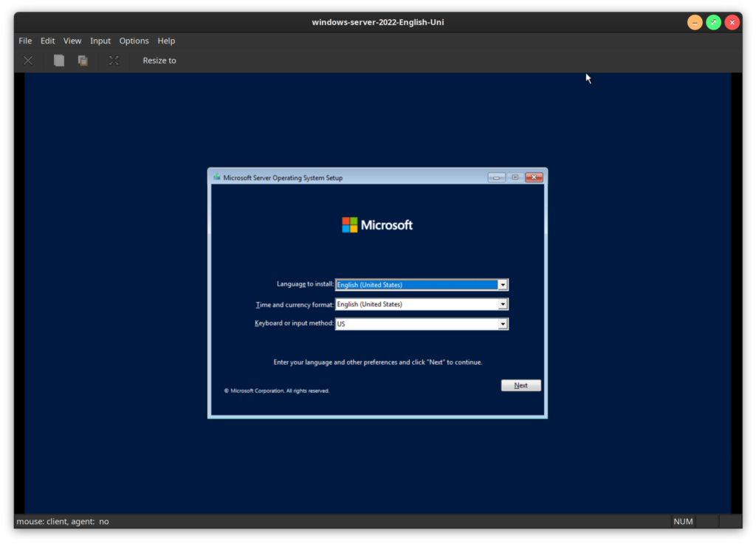Minimize the Microsoft Server Setup dialog
Viewport: 756px width, 544px height.
pyautogui.click(x=496, y=177)
